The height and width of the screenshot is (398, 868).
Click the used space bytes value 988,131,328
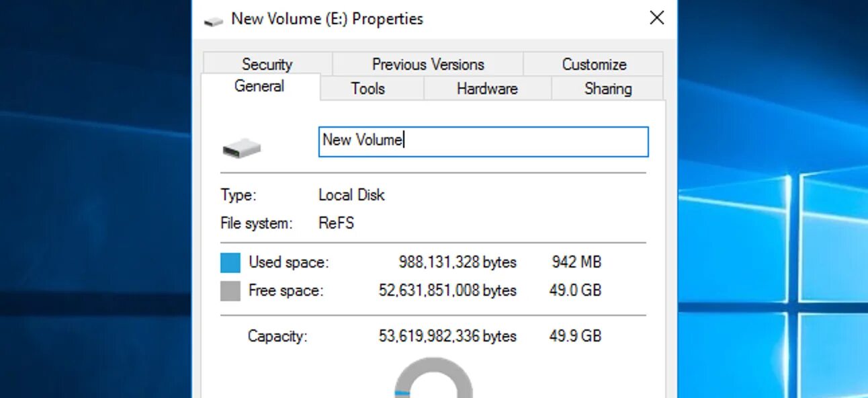tap(458, 262)
